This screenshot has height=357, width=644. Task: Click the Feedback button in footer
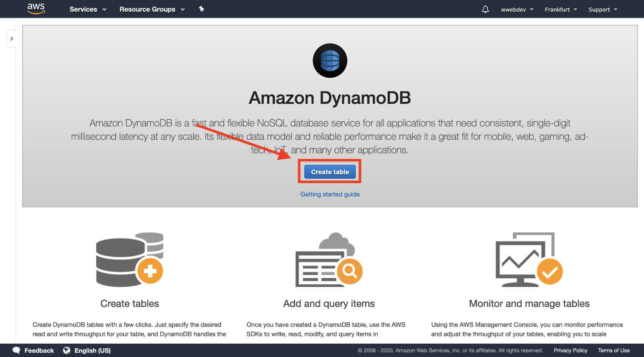point(33,350)
